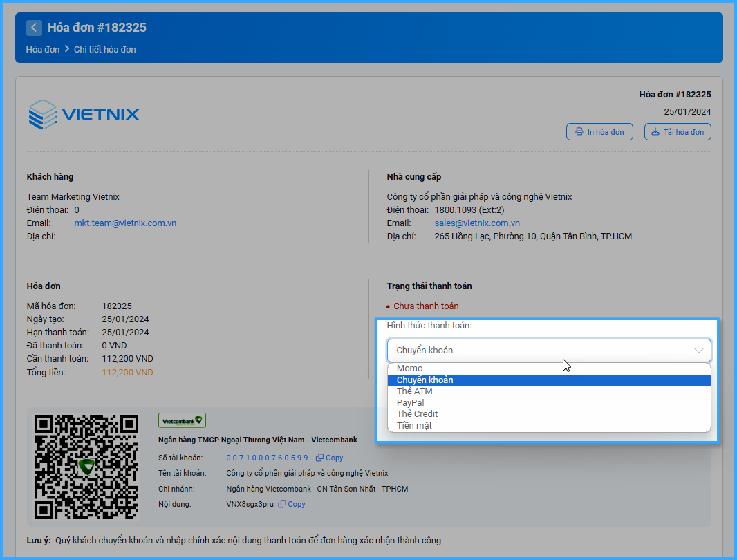The height and width of the screenshot is (560, 737).
Task: Click the back arrow icon beside Hóa đơn #182325
Action: (x=34, y=28)
